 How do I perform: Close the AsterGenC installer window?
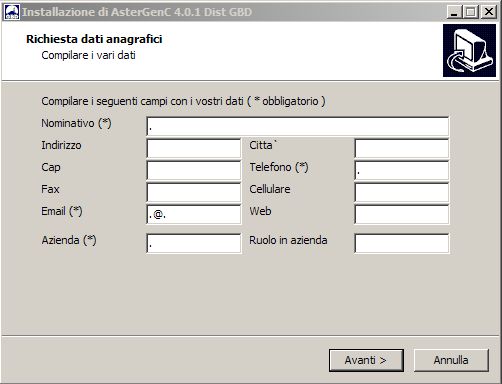[x=489, y=12]
